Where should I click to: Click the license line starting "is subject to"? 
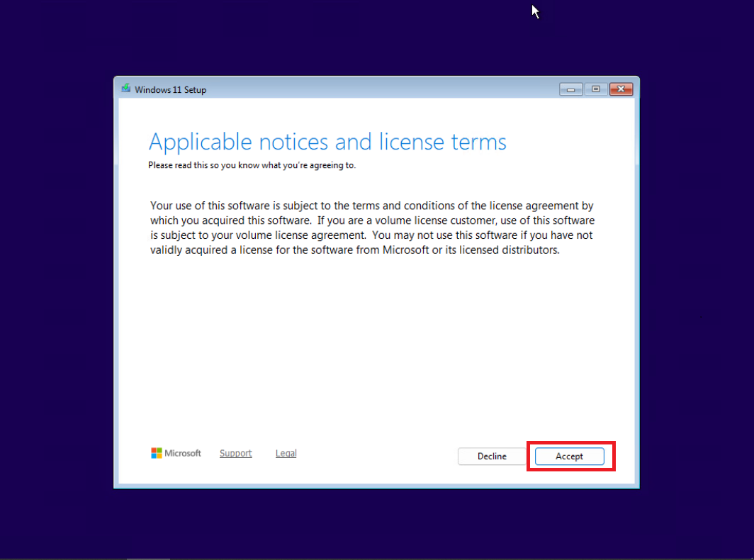tap(371, 235)
